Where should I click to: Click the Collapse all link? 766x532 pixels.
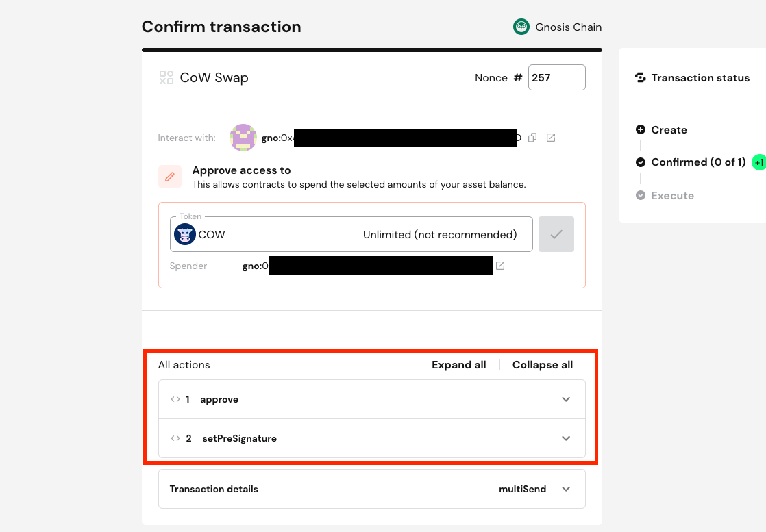543,365
